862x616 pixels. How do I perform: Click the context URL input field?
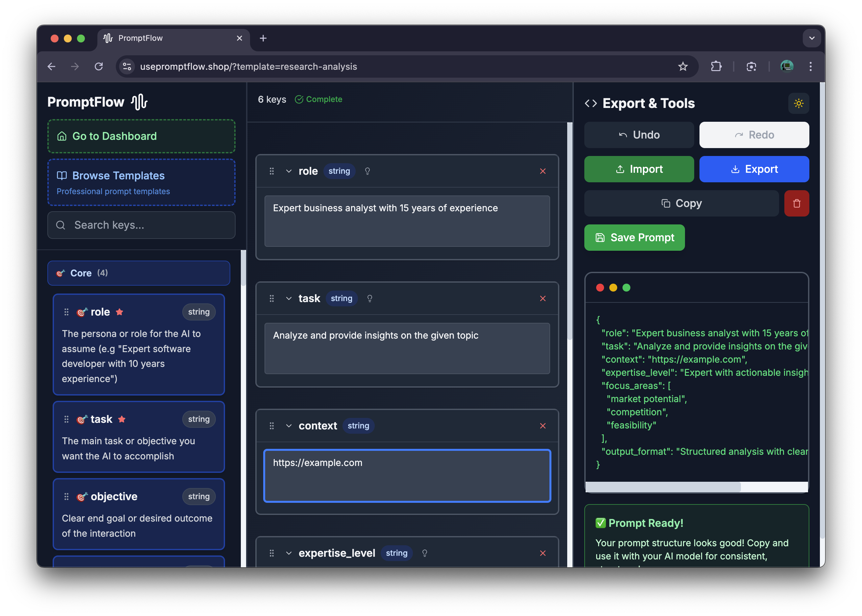pos(407,475)
